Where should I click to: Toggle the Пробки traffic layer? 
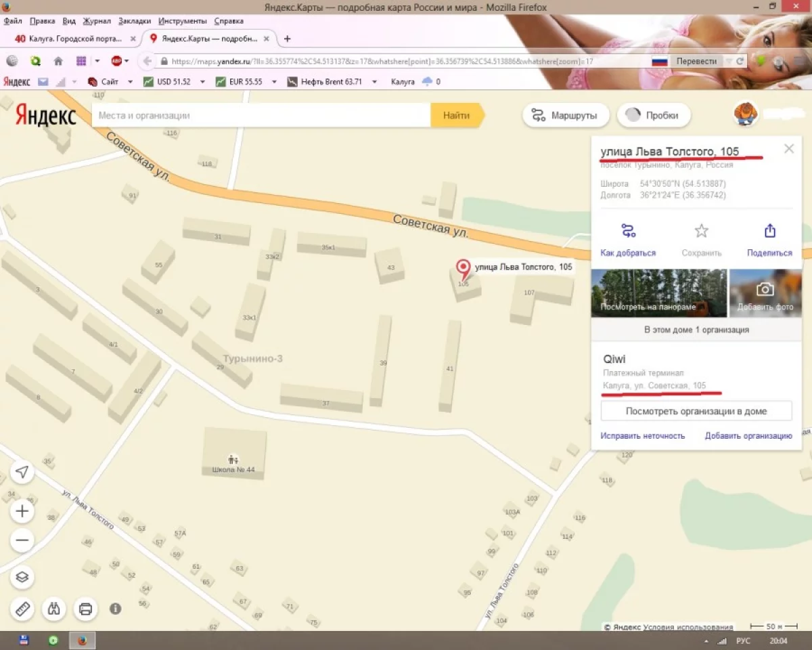(653, 115)
